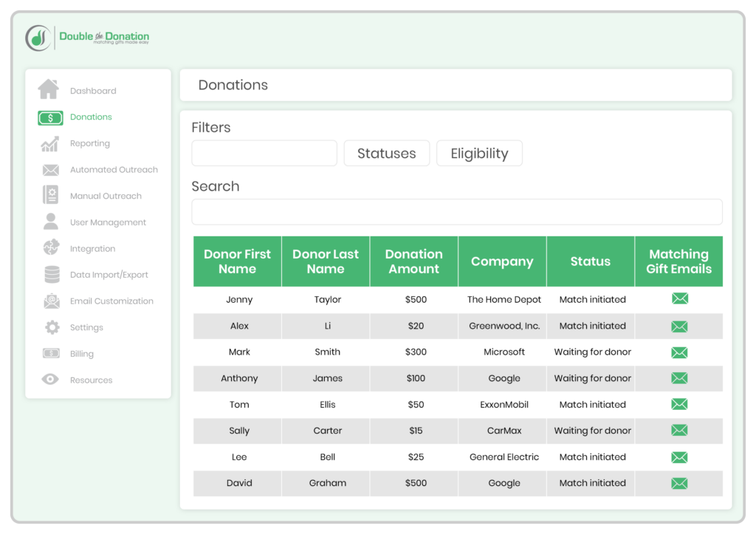Click the Settings gear icon
Screen dimensions: 756x534
click(52, 327)
